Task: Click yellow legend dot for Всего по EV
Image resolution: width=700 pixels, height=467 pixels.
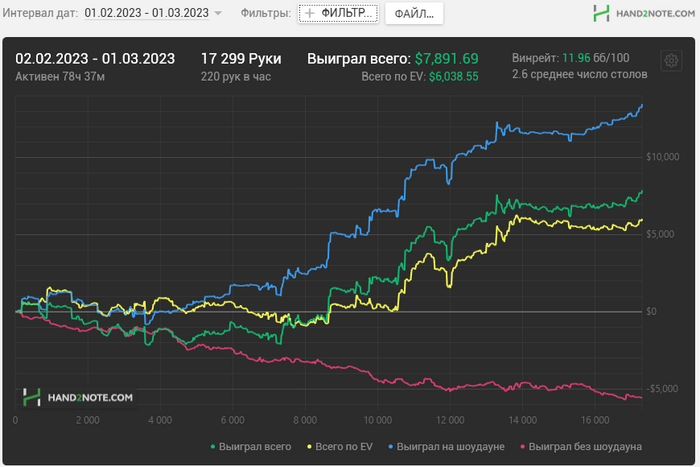Action: tap(309, 446)
